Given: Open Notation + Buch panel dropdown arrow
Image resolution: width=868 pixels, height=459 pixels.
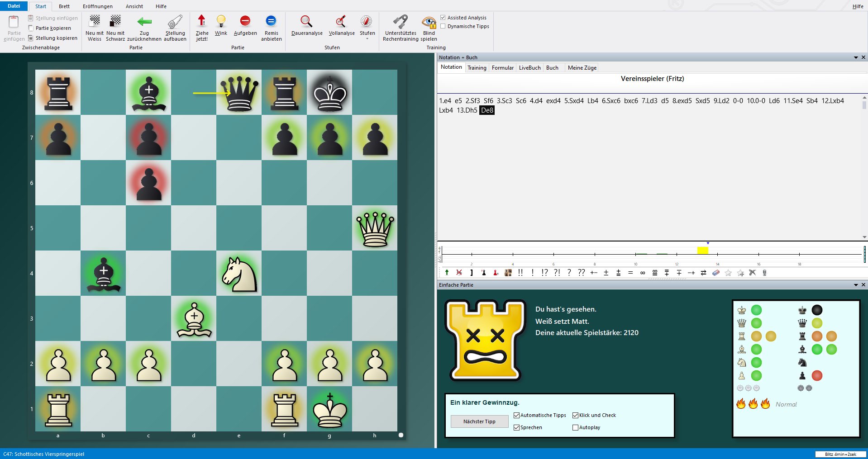Looking at the screenshot, I should 856,57.
